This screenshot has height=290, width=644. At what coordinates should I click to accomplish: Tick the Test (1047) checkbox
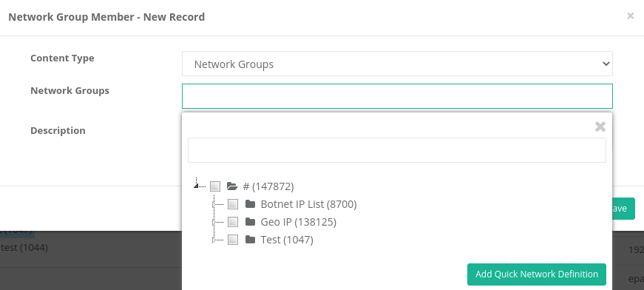pos(233,240)
